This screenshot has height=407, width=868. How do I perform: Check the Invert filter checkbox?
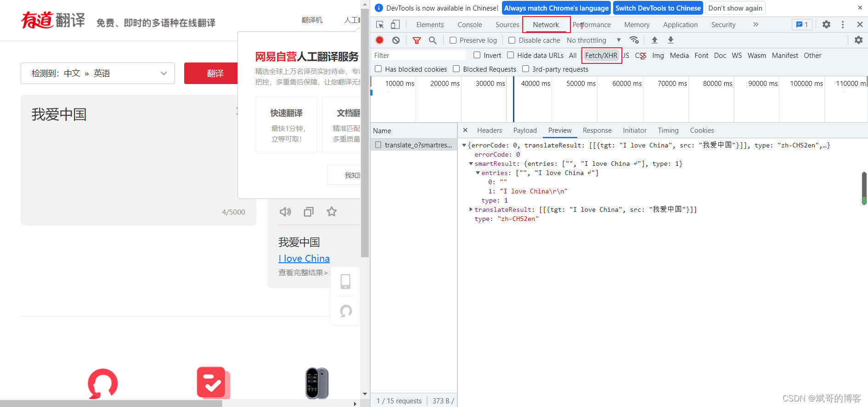(x=477, y=55)
